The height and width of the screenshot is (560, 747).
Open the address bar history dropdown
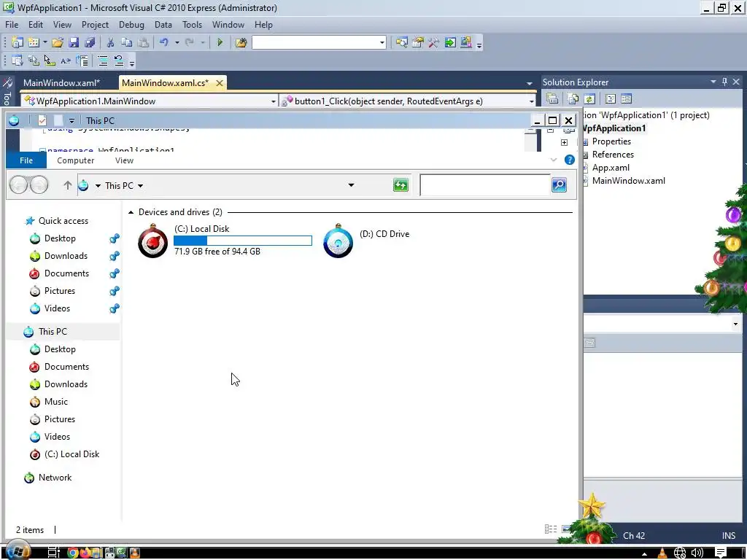click(x=351, y=185)
